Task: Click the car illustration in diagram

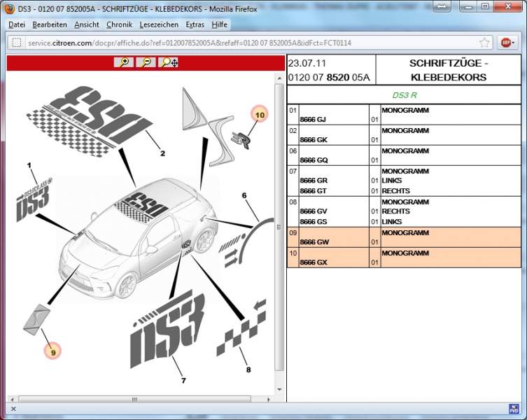Action: click(138, 239)
